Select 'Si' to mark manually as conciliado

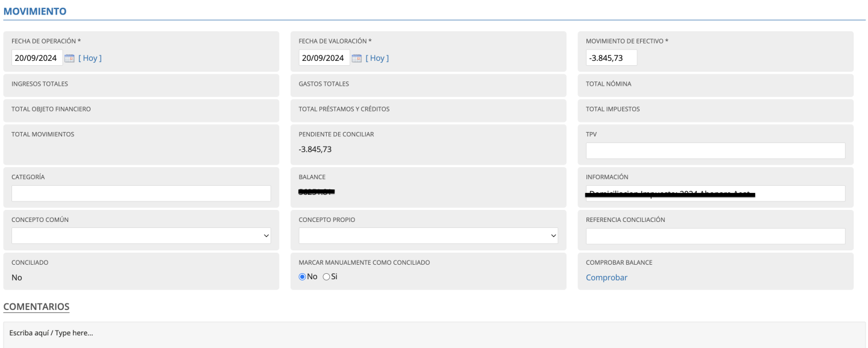pos(327,277)
